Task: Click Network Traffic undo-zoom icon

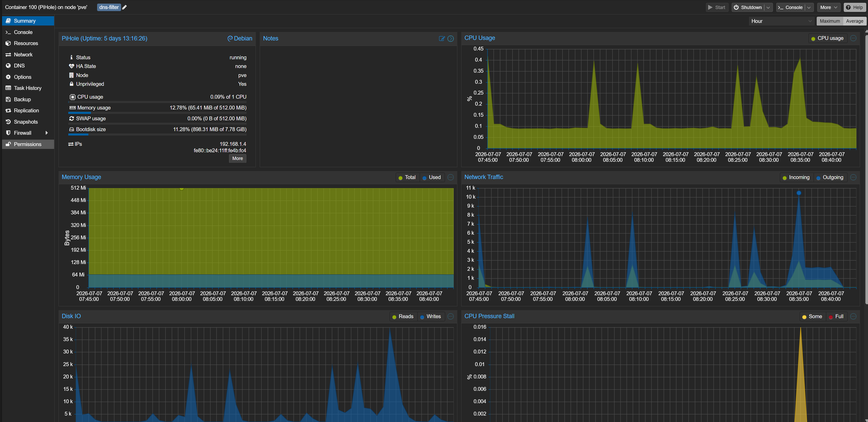Action: (853, 177)
